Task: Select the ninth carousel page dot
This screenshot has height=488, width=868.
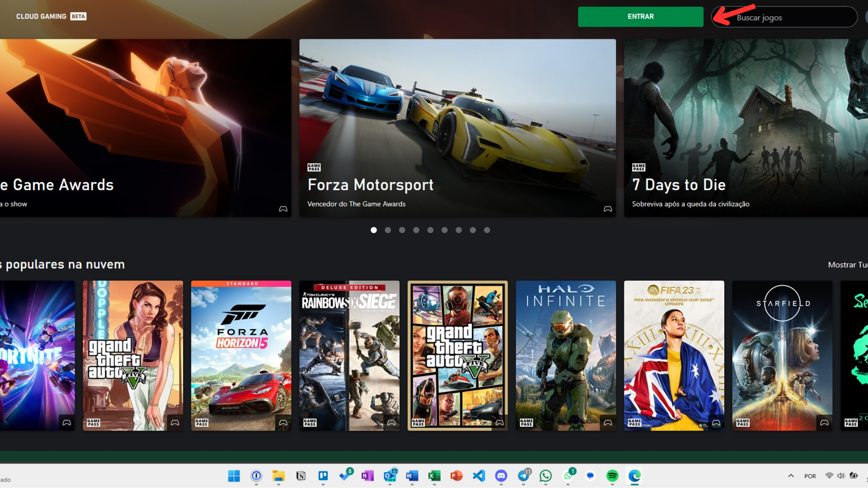Action: (x=487, y=230)
